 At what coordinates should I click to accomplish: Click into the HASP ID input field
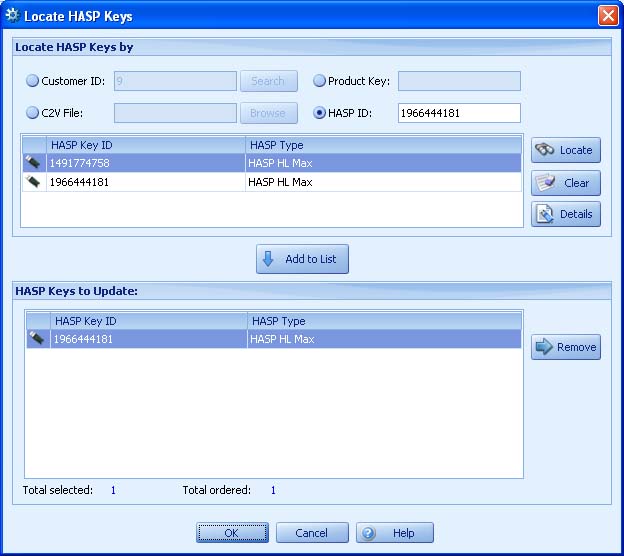coord(459,113)
